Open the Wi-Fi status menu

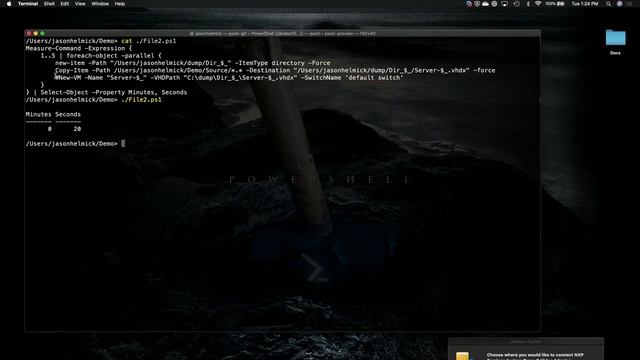tap(538, 4)
